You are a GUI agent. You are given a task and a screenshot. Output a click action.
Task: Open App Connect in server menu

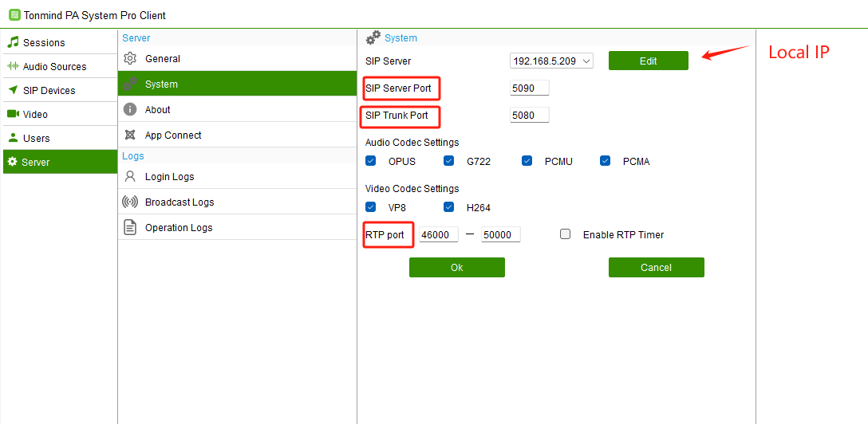pos(173,135)
